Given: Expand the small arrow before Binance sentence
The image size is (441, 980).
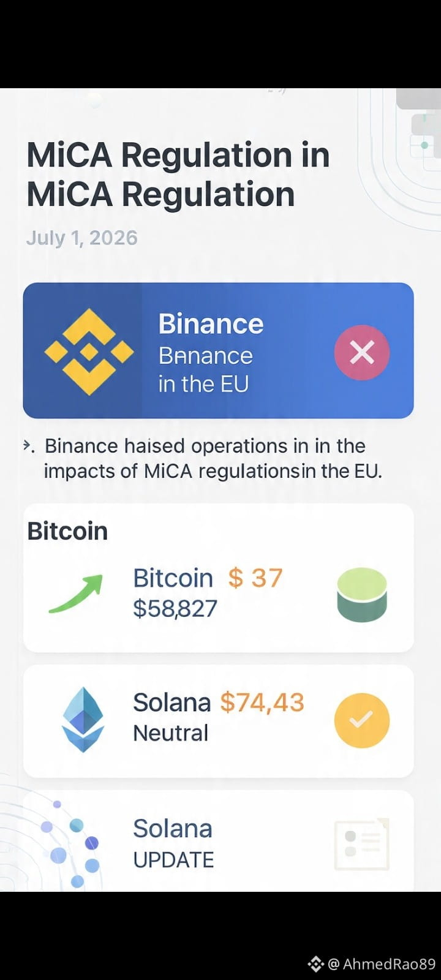Looking at the screenshot, I should [x=28, y=446].
